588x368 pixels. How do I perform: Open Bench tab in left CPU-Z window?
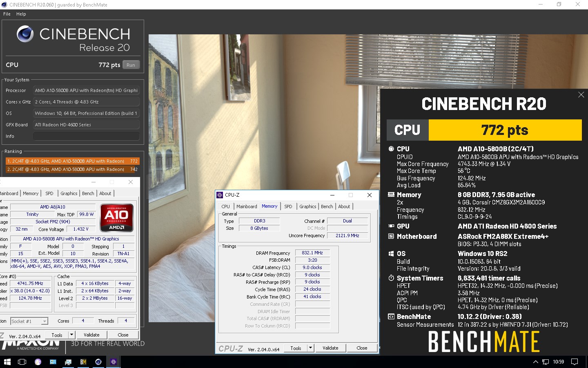[x=88, y=193]
